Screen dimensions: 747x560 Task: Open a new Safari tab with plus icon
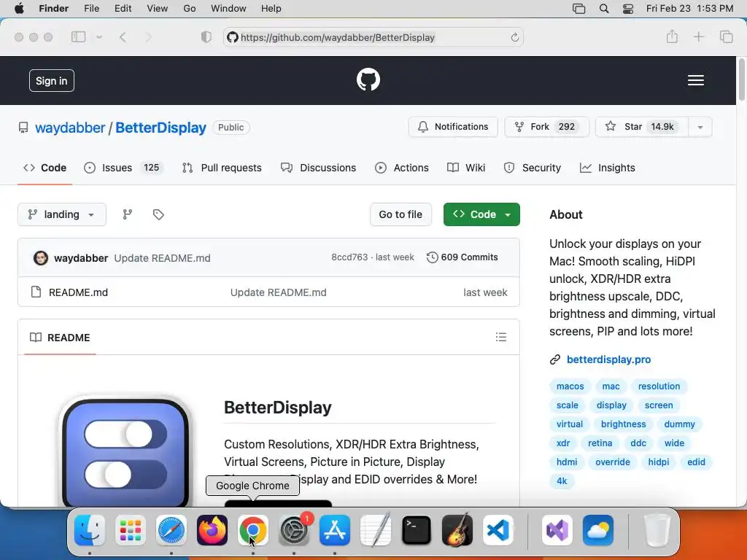click(698, 36)
